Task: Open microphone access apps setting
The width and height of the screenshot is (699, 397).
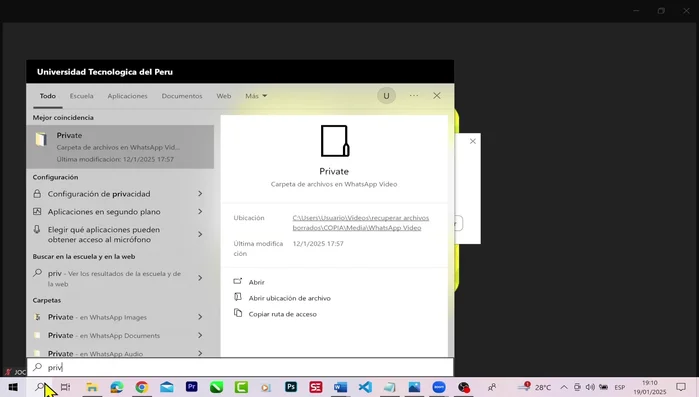Action: pos(104,234)
